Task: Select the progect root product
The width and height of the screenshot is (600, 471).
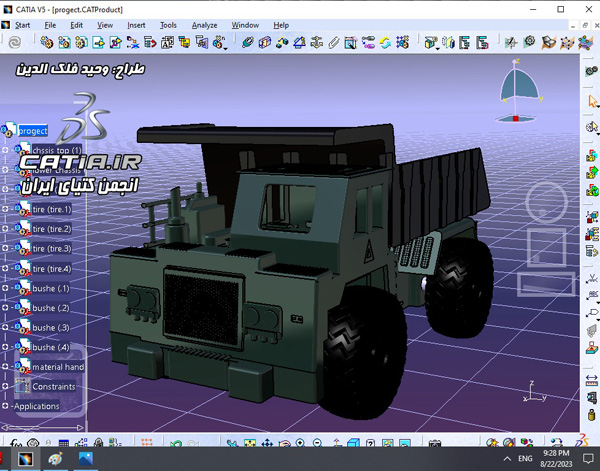Action: (x=33, y=131)
